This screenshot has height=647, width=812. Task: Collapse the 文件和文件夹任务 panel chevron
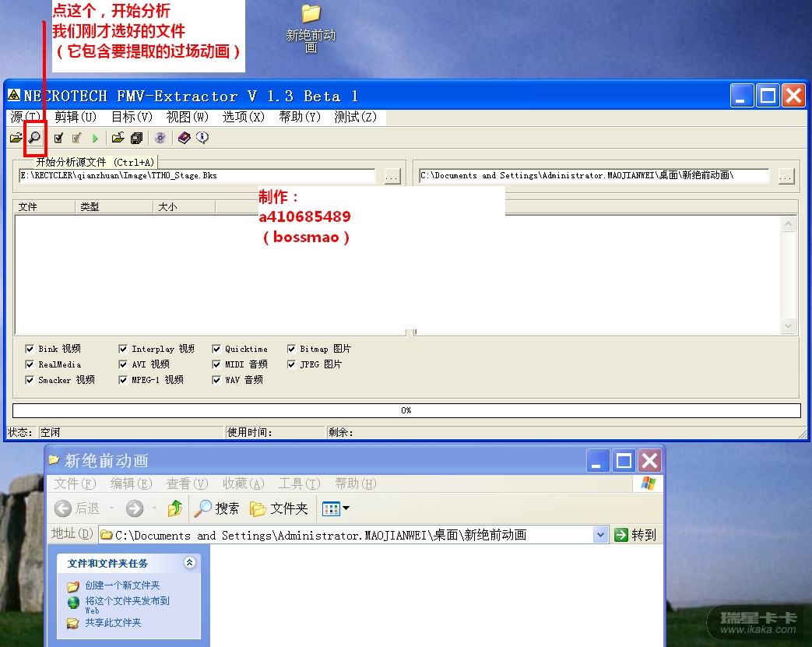(189, 563)
